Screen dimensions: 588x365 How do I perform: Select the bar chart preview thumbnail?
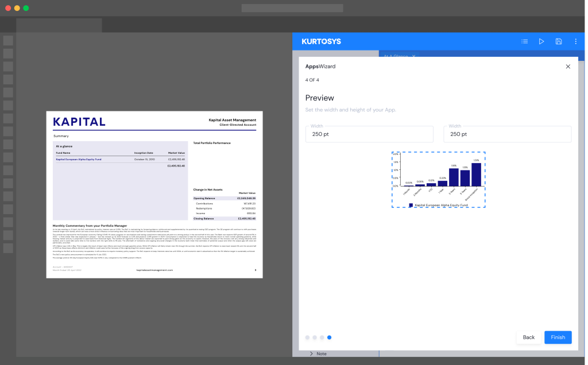coord(438,180)
